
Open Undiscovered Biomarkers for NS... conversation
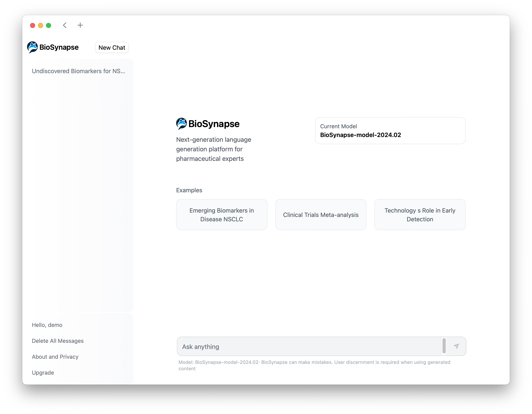(79, 71)
